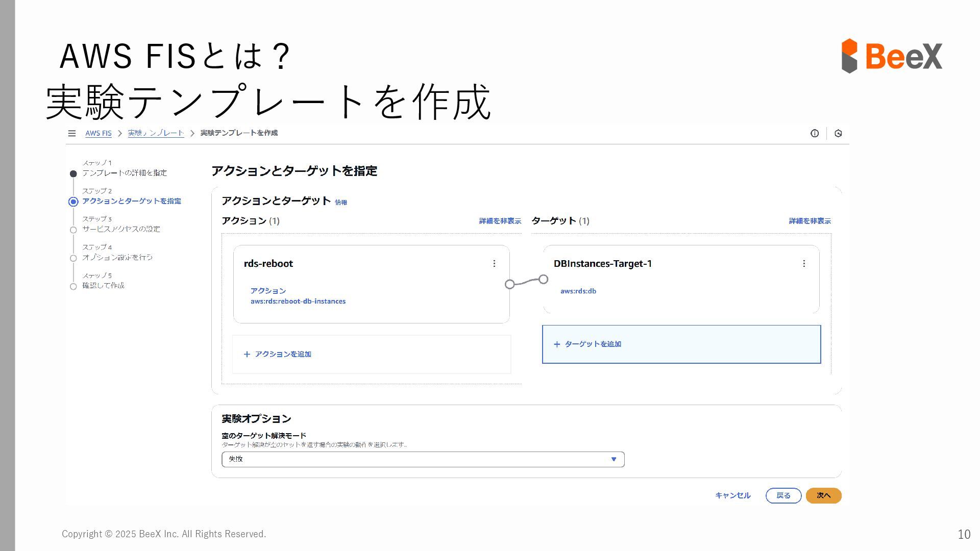Click the rds-reboot connector node
This screenshot has width=980, height=551.
tap(509, 284)
